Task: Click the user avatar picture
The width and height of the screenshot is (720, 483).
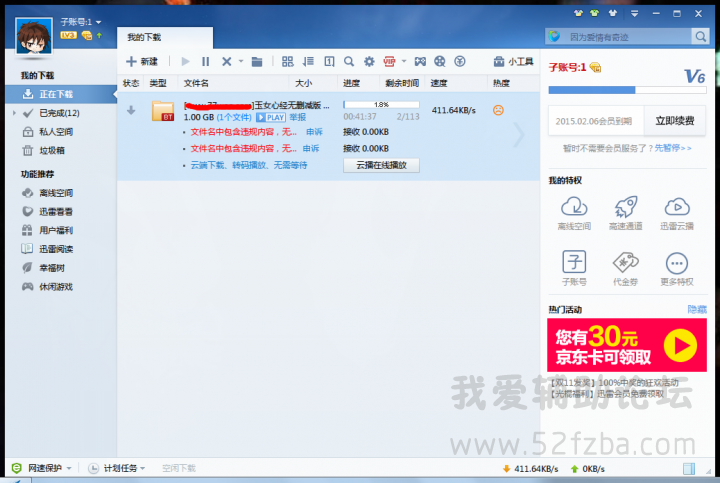Action: point(34,37)
